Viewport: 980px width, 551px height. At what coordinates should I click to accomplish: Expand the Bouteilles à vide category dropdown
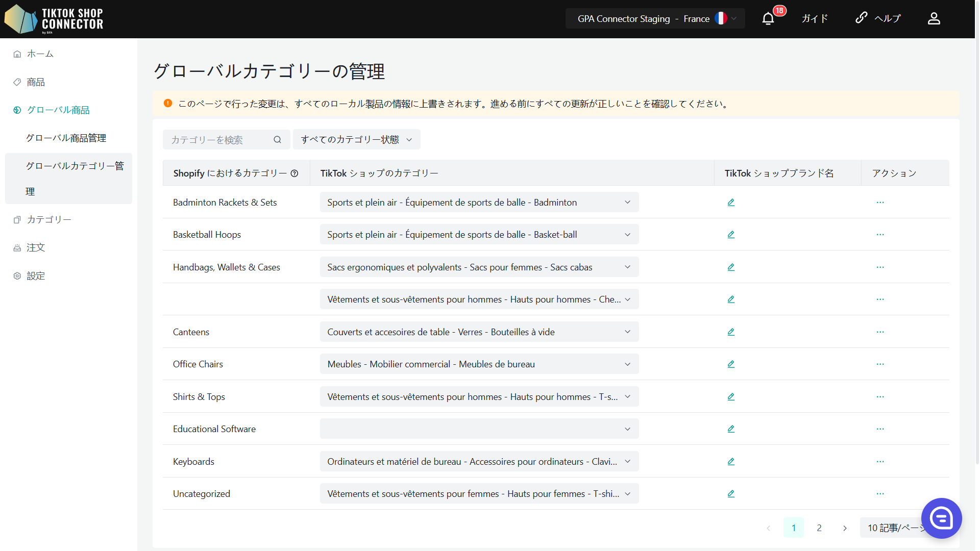click(x=479, y=332)
